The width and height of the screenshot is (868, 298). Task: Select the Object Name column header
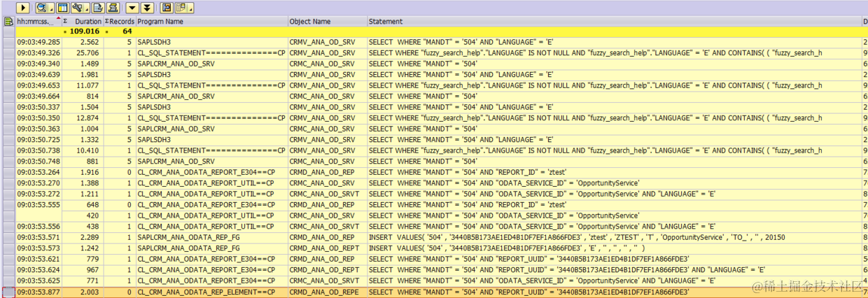coord(327,22)
